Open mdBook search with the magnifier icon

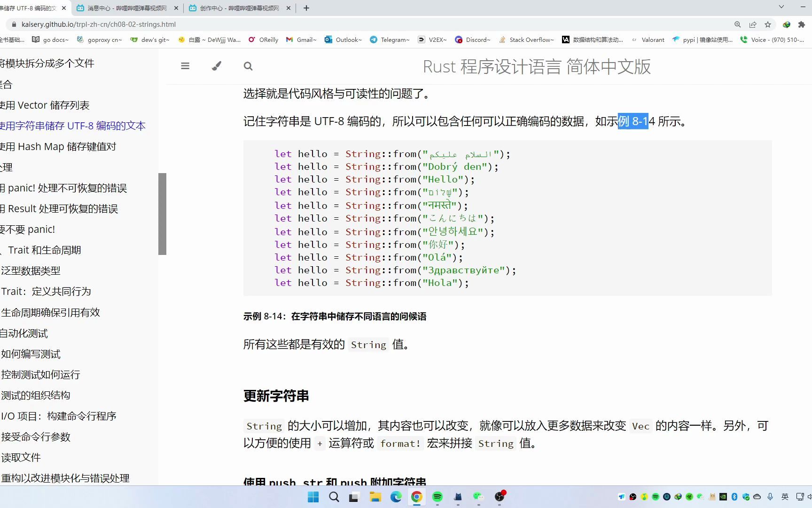coord(248,66)
